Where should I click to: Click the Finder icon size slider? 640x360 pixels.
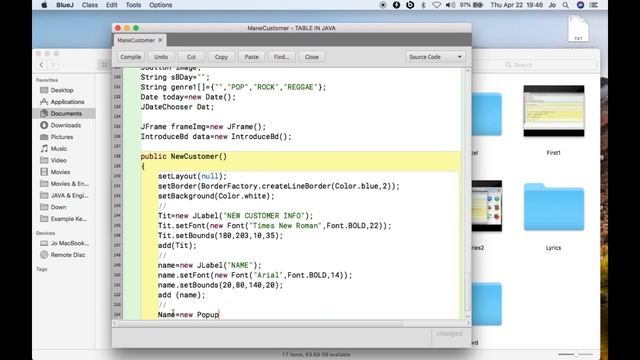[x=575, y=354]
